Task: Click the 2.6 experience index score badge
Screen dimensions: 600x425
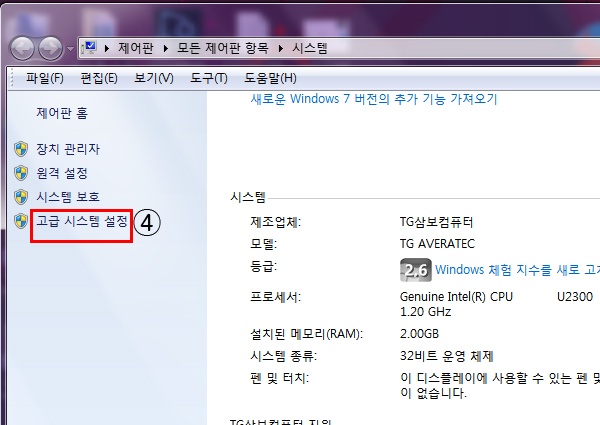Action: [x=416, y=270]
